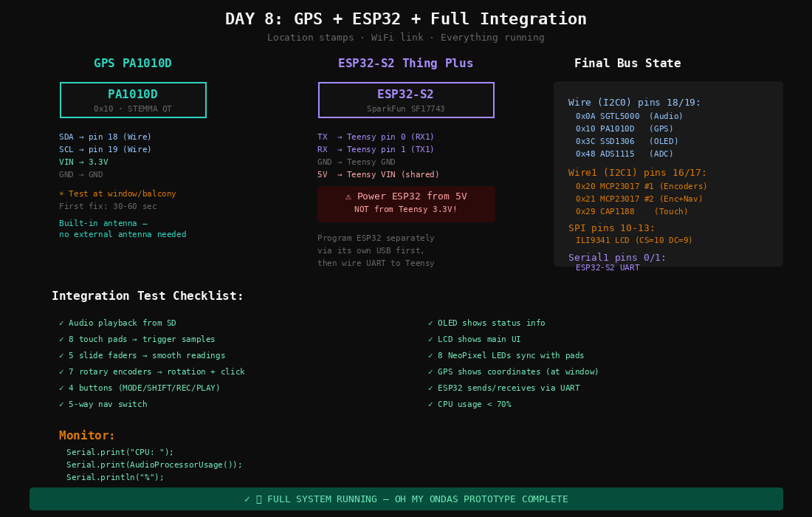812x517 pixels.
Task: Click checklist item 'ESP32 sends/receives via UART'
Action: (504, 388)
